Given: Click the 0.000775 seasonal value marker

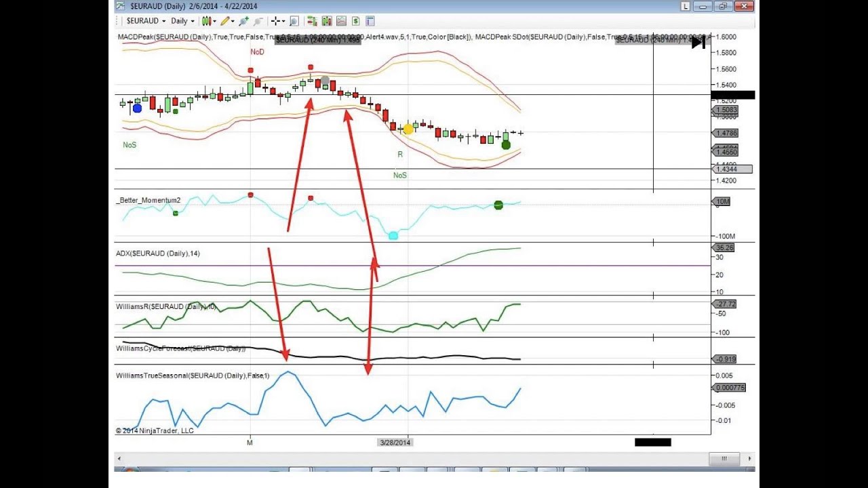Looking at the screenshot, I should [x=729, y=388].
